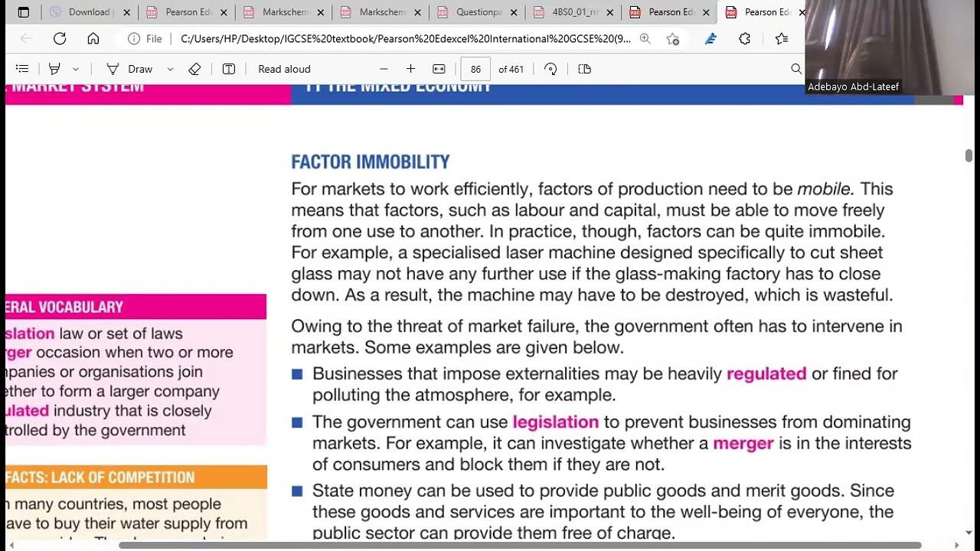Click the pink word merger in bullet
Image resolution: width=980 pixels, height=551 pixels.
743,444
